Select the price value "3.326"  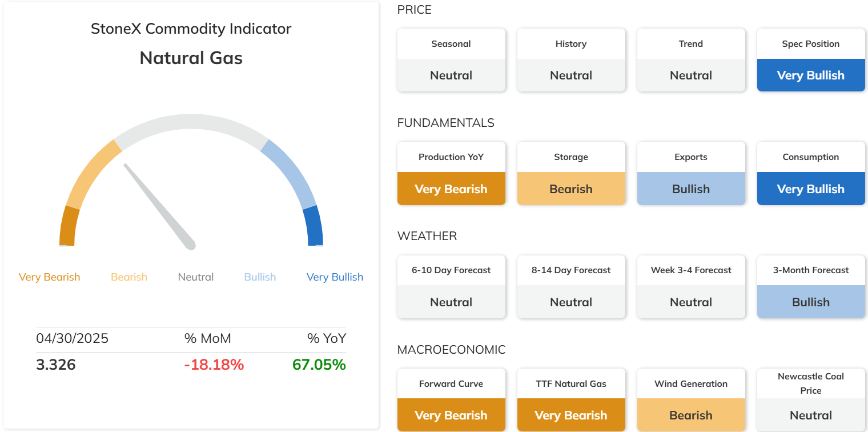tap(56, 365)
